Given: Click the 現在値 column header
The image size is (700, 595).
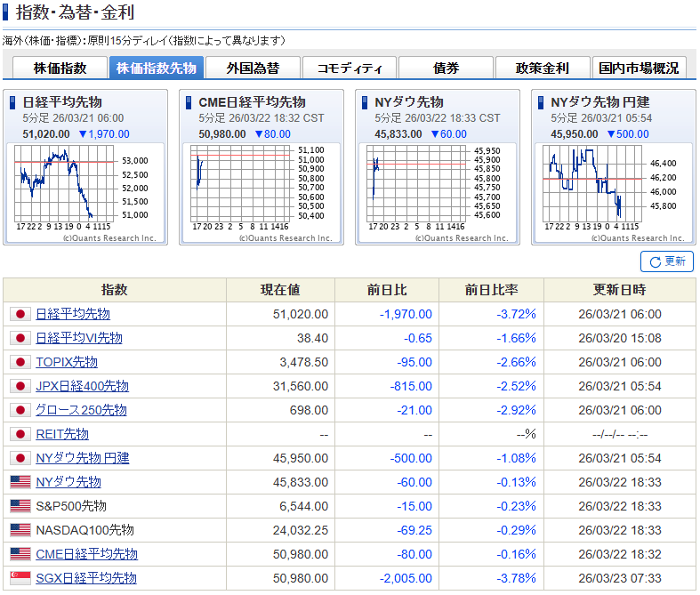Looking at the screenshot, I should tap(280, 290).
